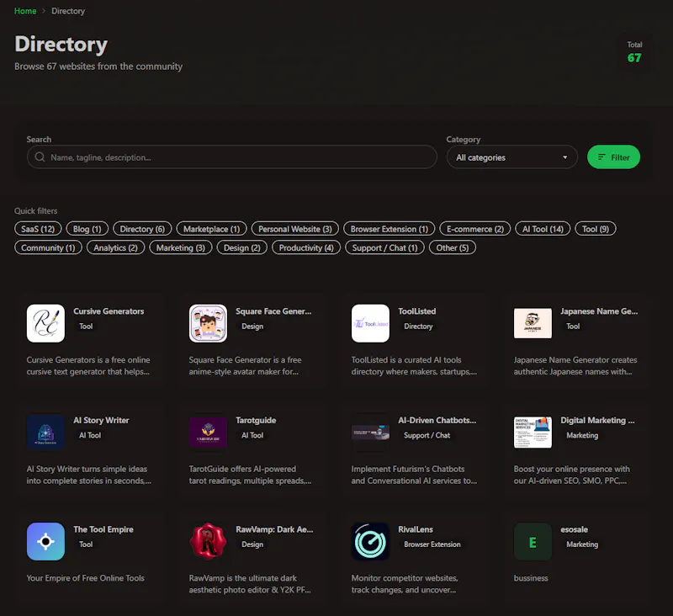Open the Japanese Name Generator logo icon
The width and height of the screenshot is (673, 616).
click(x=533, y=323)
